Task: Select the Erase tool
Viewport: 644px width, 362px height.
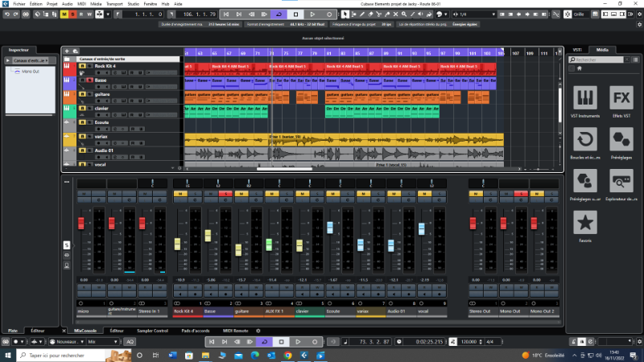Action: point(370,14)
